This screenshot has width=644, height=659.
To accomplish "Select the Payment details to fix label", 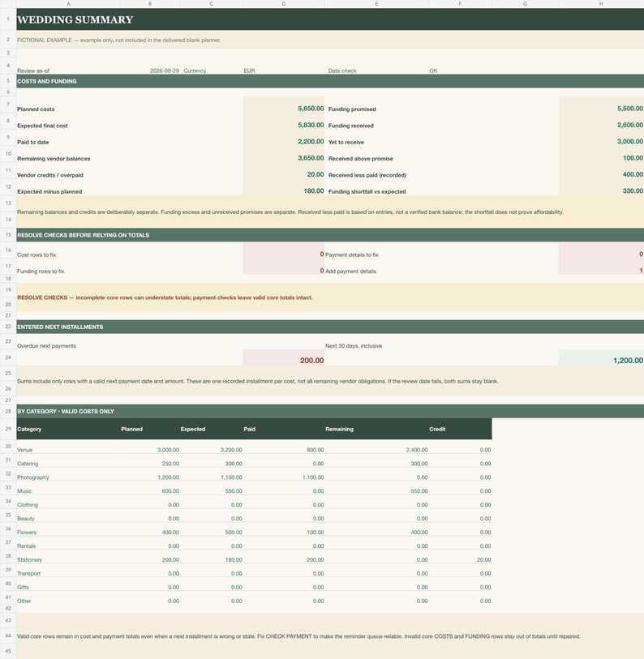I will pyautogui.click(x=352, y=255).
